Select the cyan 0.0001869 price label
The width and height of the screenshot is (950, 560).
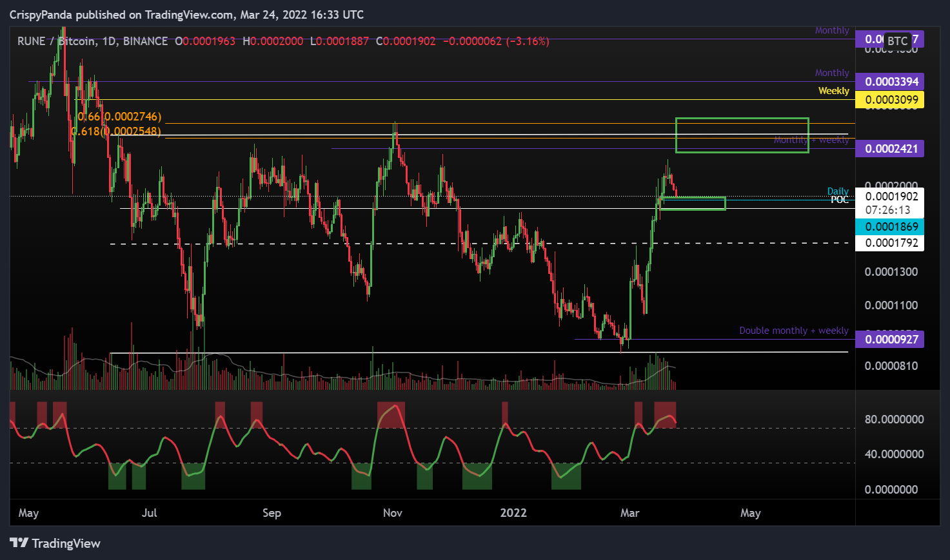890,227
